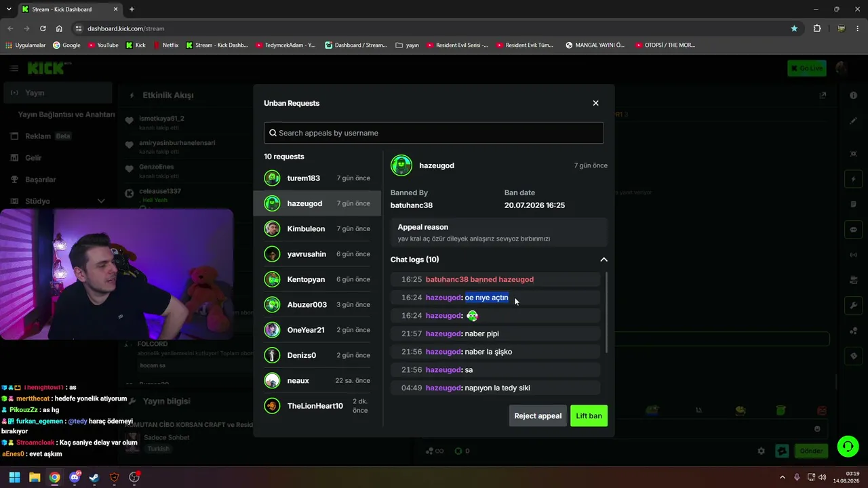Click the Kick logo
Image resolution: width=868 pixels, height=488 pixels.
49,68
